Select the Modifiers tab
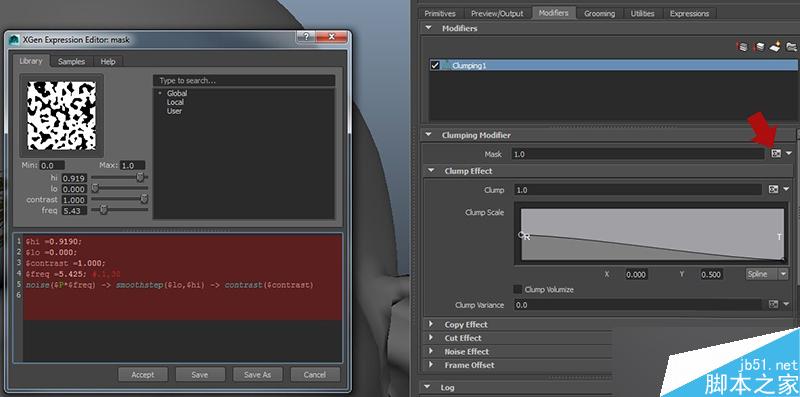This screenshot has height=397, width=800. 554,13
